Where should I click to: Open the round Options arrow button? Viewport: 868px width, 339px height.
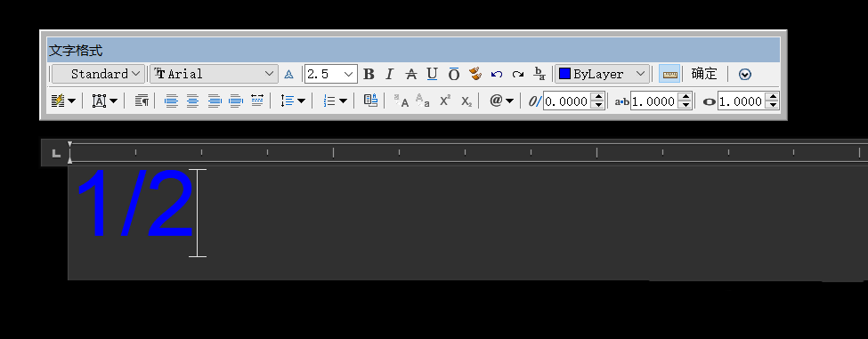[745, 74]
